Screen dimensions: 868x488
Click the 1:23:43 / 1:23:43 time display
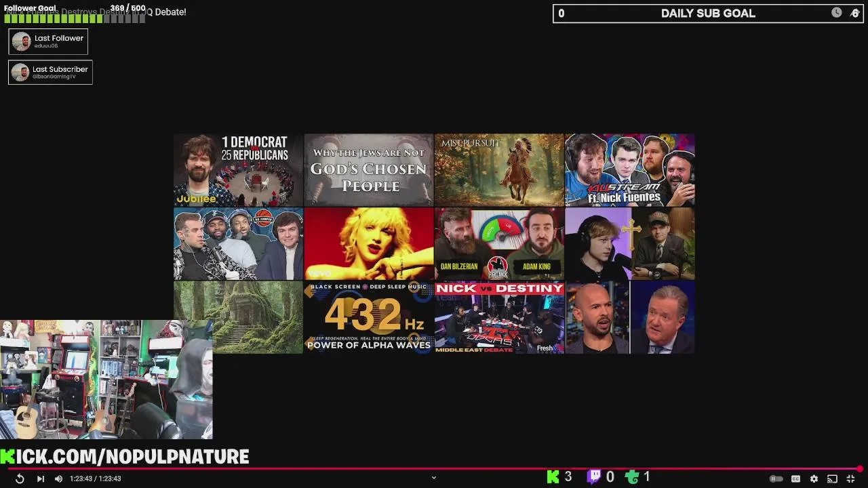95,479
